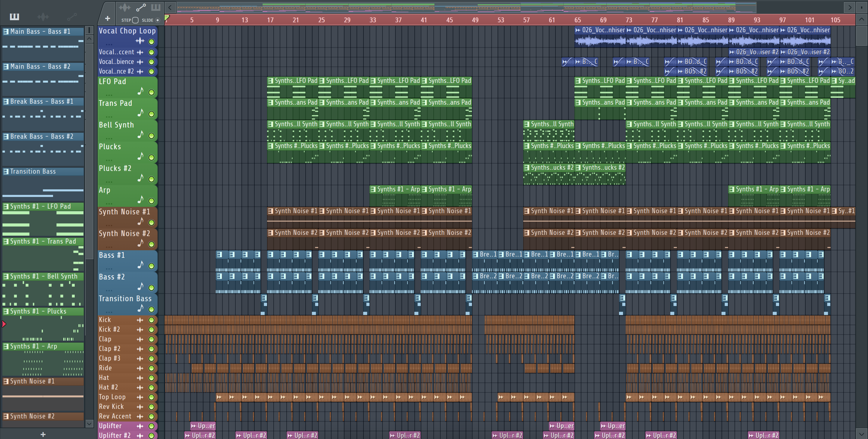Mute the Uplifter track
868x439 pixels.
tap(152, 426)
